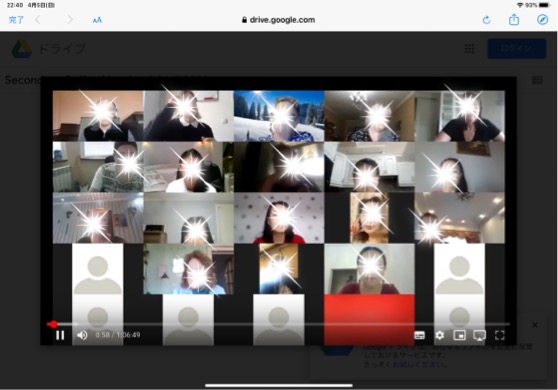
Task: Select the red video participant tile
Action: click(369, 319)
